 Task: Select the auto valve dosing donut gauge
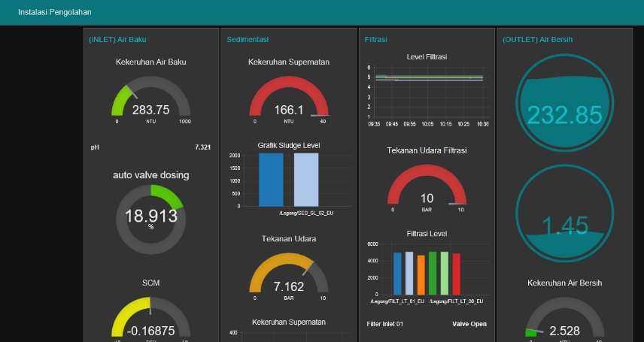pyautogui.click(x=150, y=219)
